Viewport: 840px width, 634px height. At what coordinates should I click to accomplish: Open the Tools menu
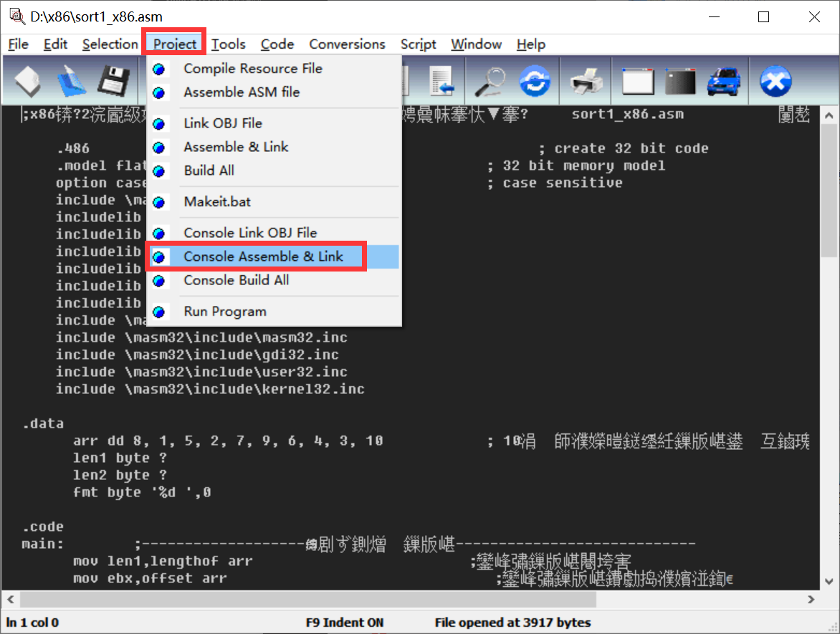click(x=229, y=44)
